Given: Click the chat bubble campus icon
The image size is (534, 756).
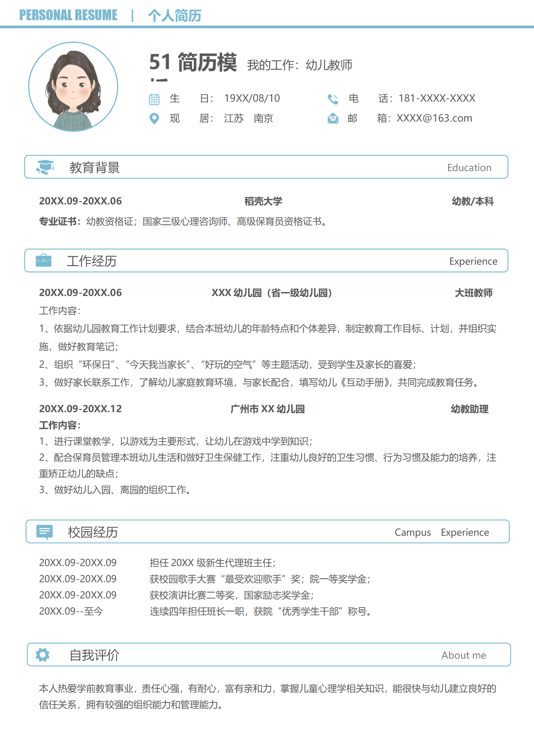Looking at the screenshot, I should tap(44, 532).
